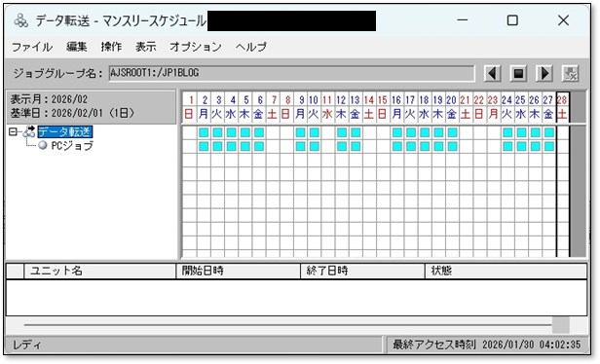The width and height of the screenshot is (600, 364).
Task: Go to previous month with left arrow button
Action: 493,73
